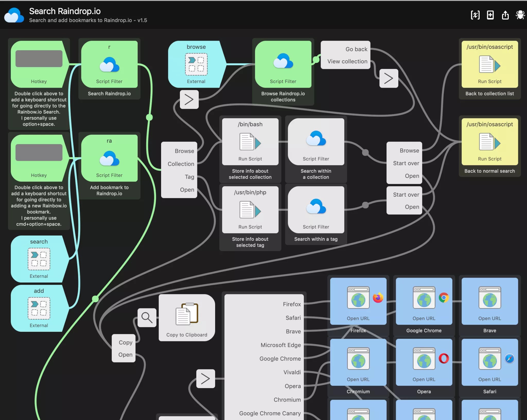Click the arrow junction left of browser list
This screenshot has height=420, width=527.
coord(206,379)
